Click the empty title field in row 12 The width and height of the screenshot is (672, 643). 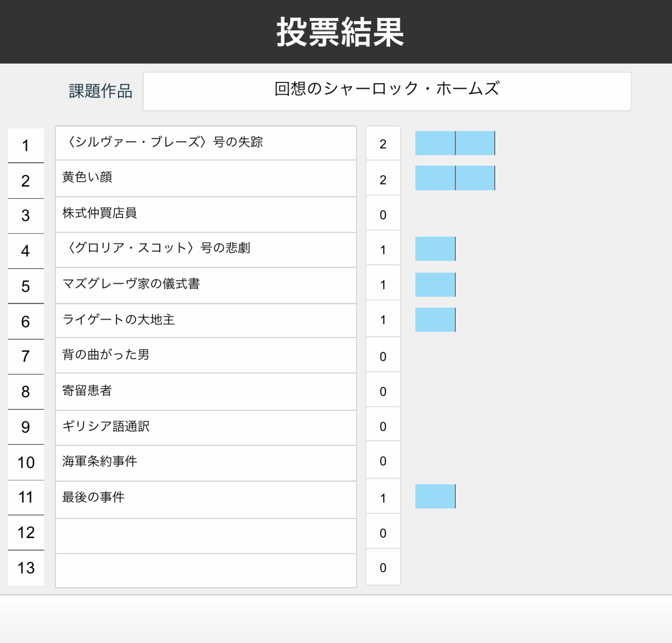(x=205, y=536)
